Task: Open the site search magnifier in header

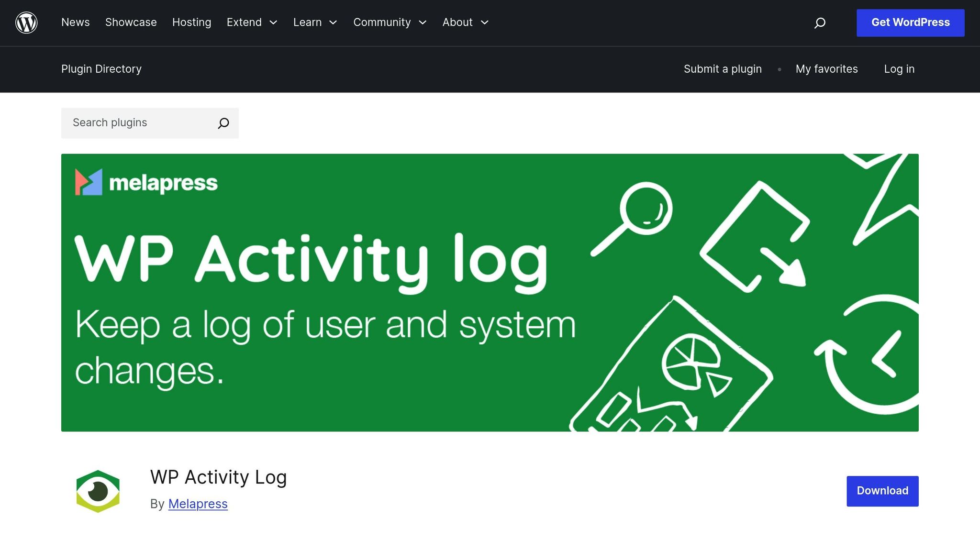Action: pyautogui.click(x=820, y=22)
